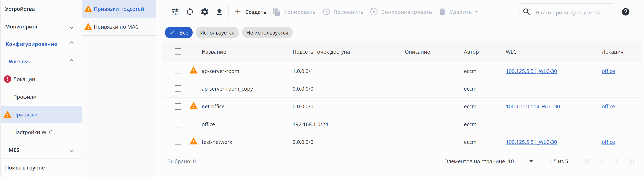
Task: Tick the checkbox for net-office row
Action: [x=178, y=106]
